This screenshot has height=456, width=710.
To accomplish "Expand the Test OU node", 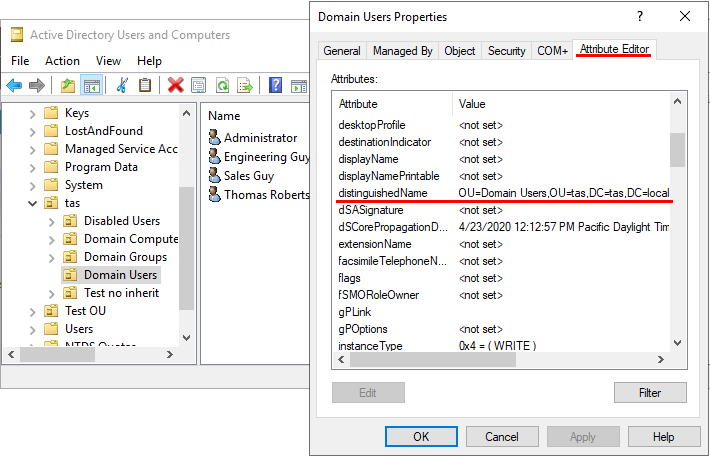I will tap(33, 311).
